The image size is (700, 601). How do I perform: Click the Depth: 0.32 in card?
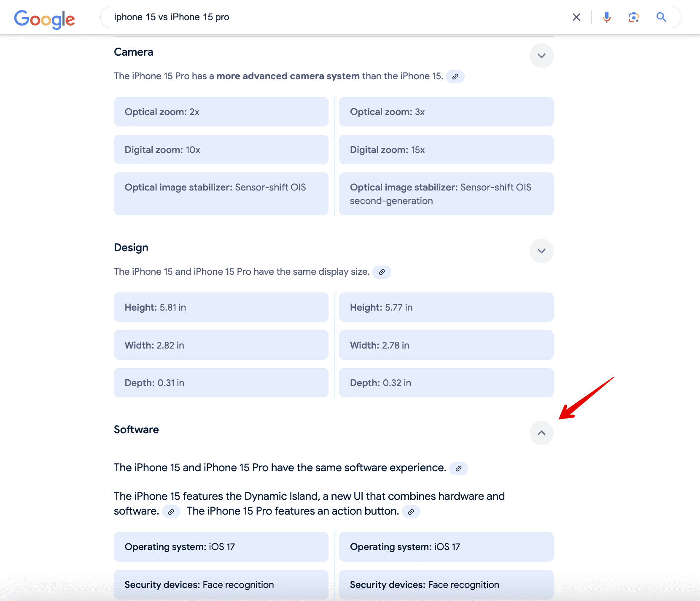(x=446, y=383)
